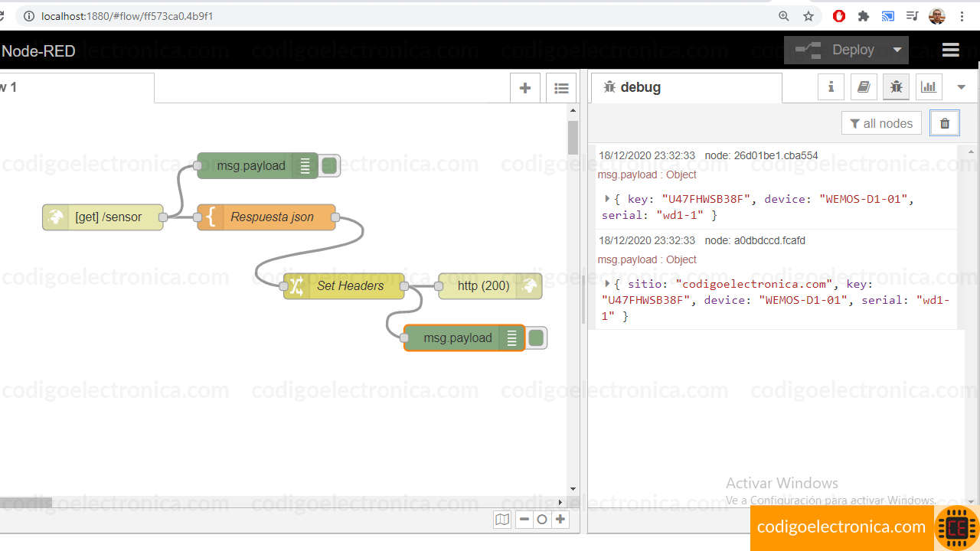Open the sidebar tabs dropdown arrow
The height and width of the screenshot is (551, 980).
pos(962,87)
